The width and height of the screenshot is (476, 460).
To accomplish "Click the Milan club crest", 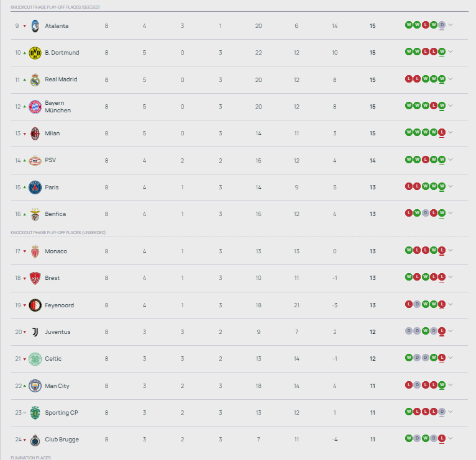I will [x=35, y=133].
